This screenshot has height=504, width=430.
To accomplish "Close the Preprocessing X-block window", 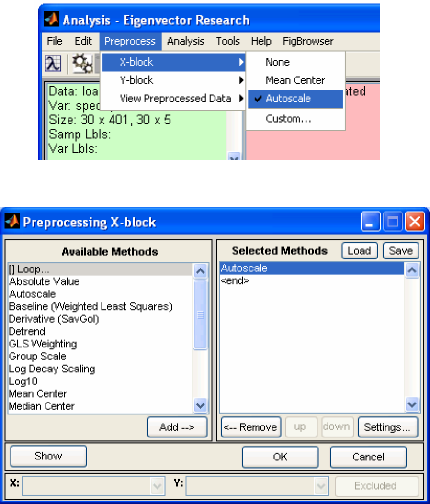I will [415, 222].
